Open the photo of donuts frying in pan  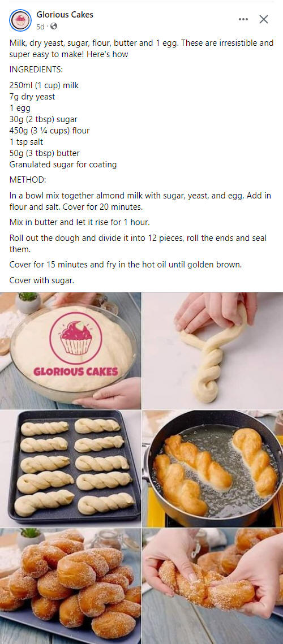(213, 469)
